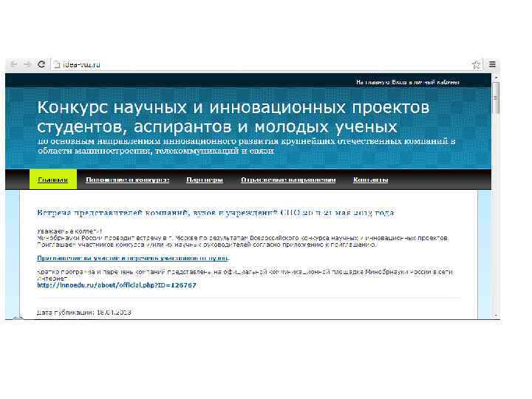Click the vertical scrollbar thumb
This screenshot has width=532, height=399.
496,98
